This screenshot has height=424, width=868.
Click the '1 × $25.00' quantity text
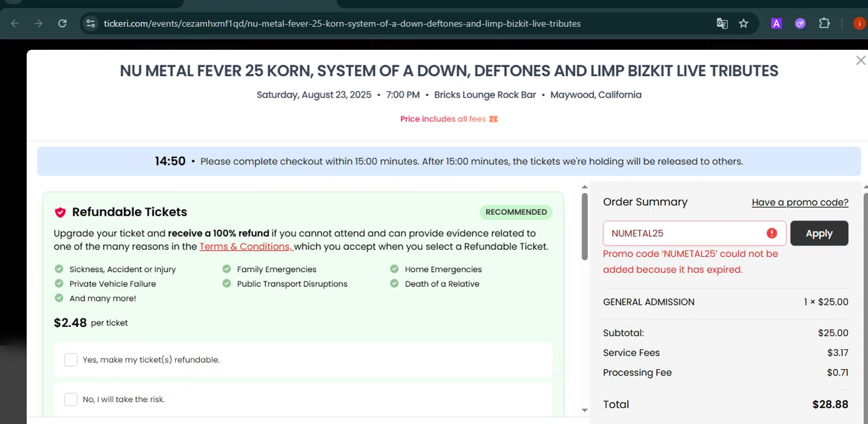[826, 302]
